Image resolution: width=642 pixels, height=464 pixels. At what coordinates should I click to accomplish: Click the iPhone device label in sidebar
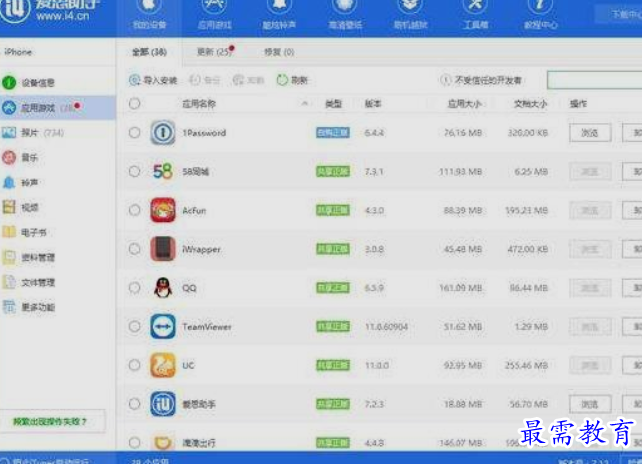[18, 52]
